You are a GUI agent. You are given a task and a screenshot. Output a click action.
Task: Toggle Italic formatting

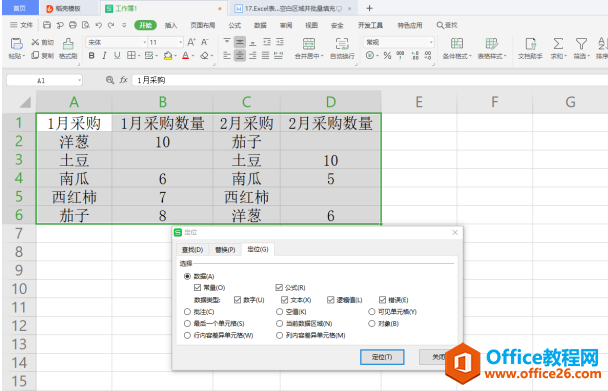point(104,55)
